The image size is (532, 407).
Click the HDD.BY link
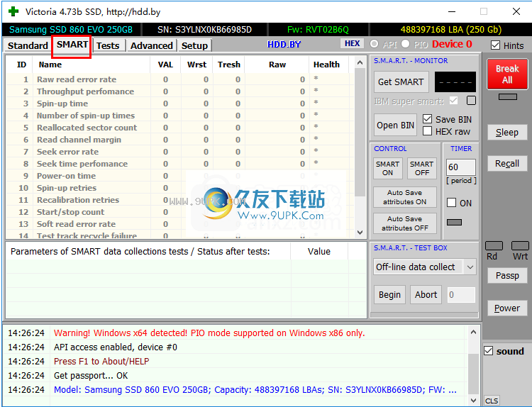pos(284,45)
